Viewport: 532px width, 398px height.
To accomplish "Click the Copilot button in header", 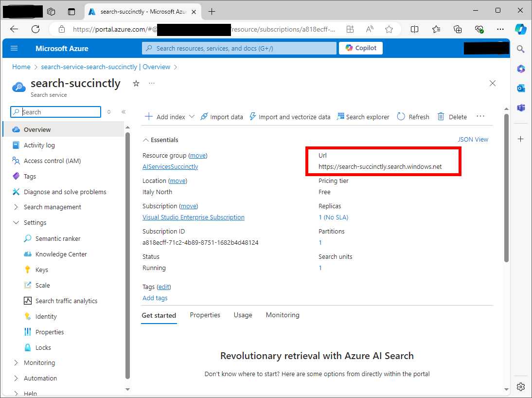I will tap(361, 48).
